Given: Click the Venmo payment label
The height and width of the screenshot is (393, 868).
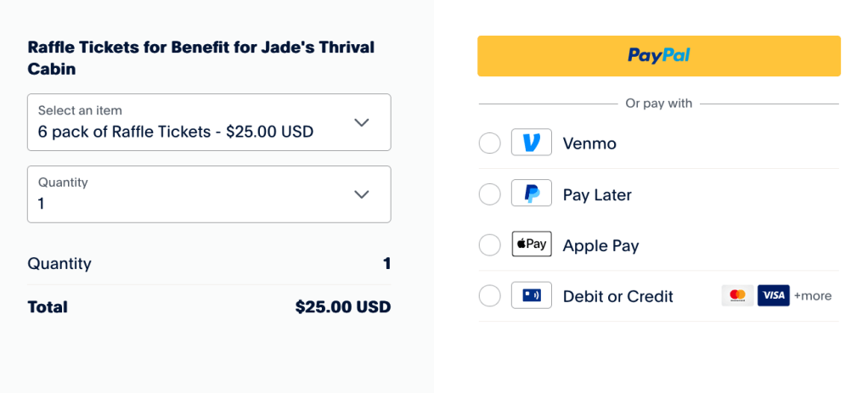Looking at the screenshot, I should 589,143.
